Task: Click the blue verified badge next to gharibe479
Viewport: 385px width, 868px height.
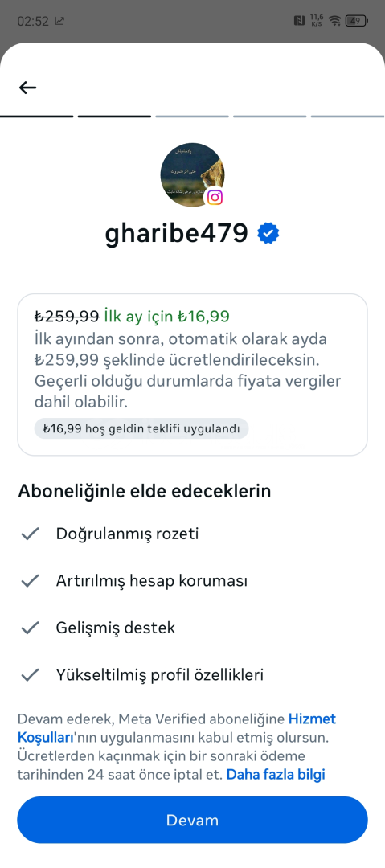Action: tap(268, 234)
